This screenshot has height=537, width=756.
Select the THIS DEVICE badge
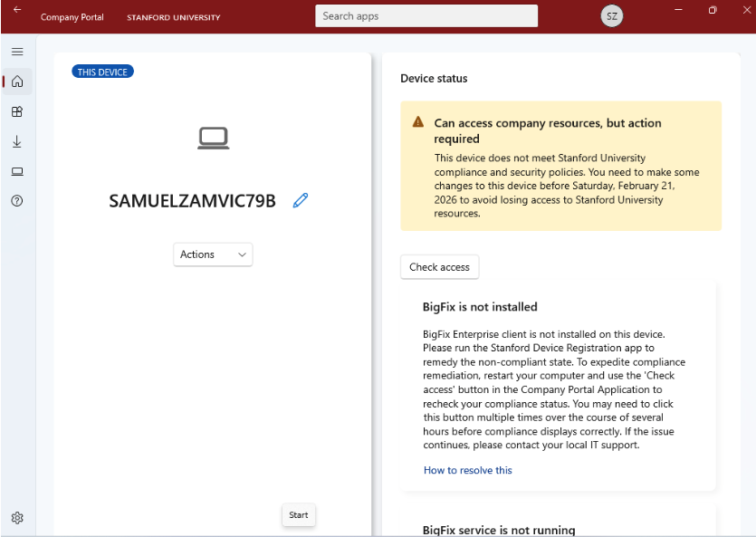point(102,71)
